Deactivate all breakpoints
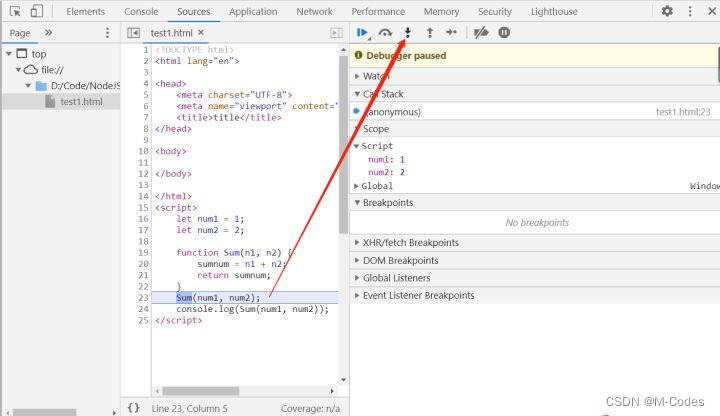 tap(481, 33)
